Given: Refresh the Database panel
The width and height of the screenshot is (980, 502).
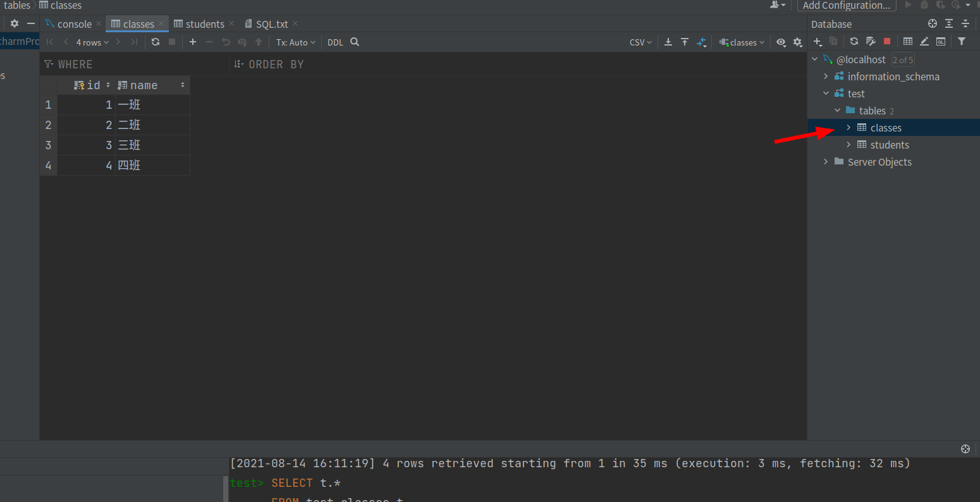Looking at the screenshot, I should coord(854,42).
